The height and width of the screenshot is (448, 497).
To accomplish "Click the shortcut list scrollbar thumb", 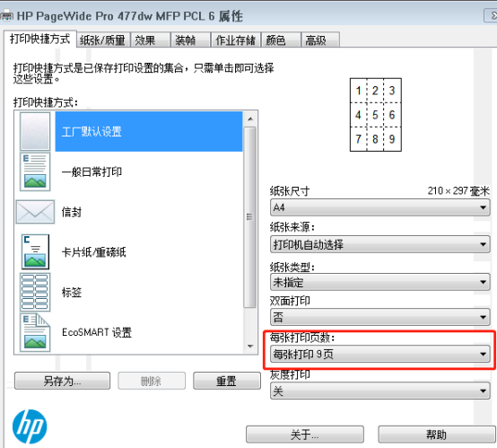I will click(250, 217).
